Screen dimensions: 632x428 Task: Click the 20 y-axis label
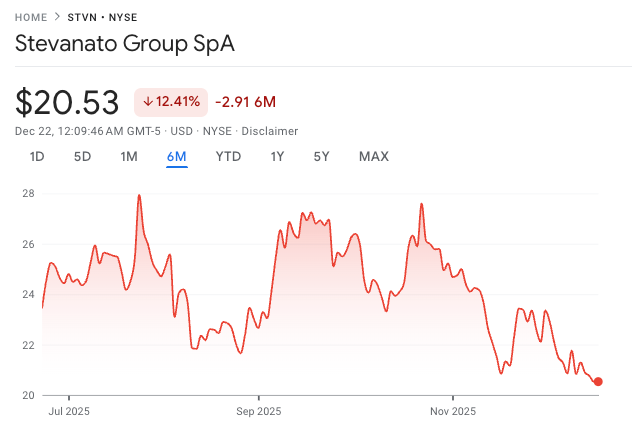[28, 395]
